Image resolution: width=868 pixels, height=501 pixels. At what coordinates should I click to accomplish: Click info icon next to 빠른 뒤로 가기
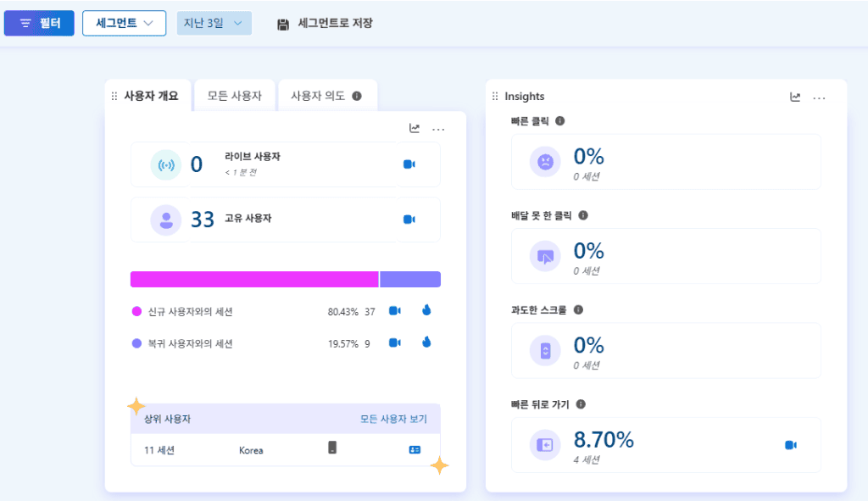coord(581,404)
